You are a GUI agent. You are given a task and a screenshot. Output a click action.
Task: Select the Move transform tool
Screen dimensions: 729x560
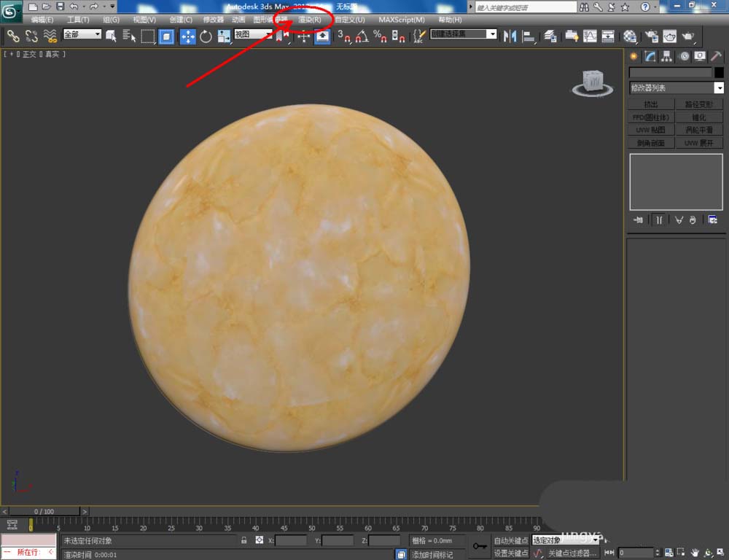[x=187, y=36]
